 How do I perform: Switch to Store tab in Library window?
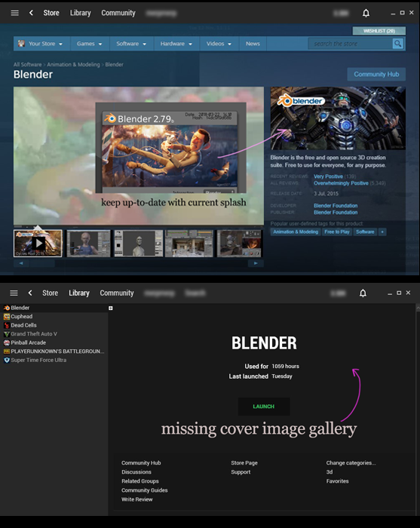(x=51, y=293)
